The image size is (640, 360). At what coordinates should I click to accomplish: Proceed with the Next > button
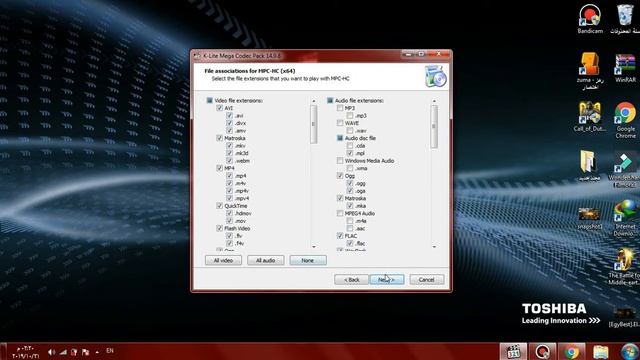tap(387, 280)
